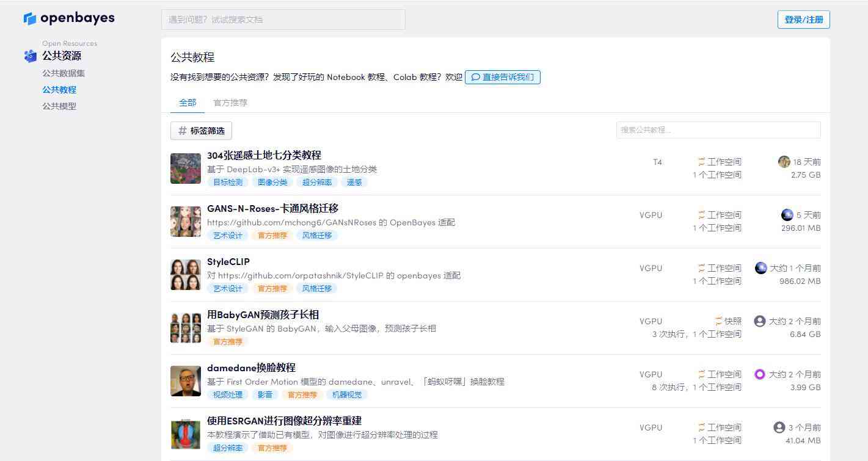Click the 遥感 tag
868x461 pixels.
354,182
